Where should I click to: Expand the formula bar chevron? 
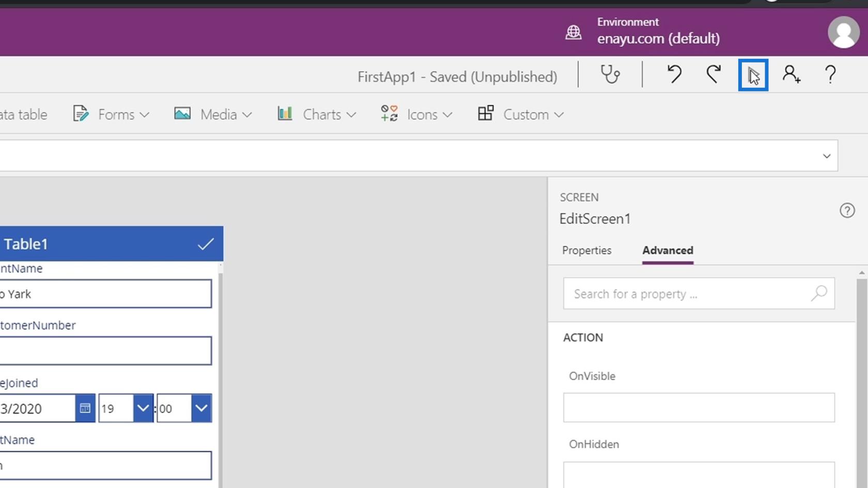(x=826, y=156)
